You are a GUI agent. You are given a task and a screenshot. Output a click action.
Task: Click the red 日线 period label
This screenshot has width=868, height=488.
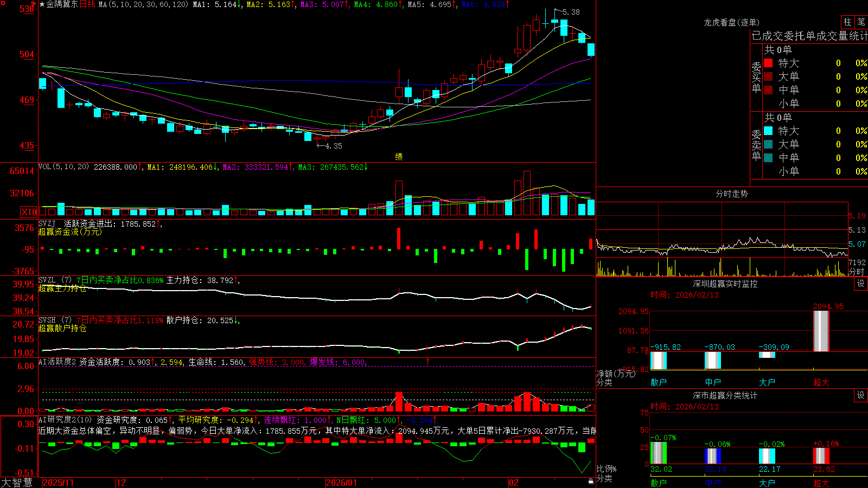[x=87, y=4]
